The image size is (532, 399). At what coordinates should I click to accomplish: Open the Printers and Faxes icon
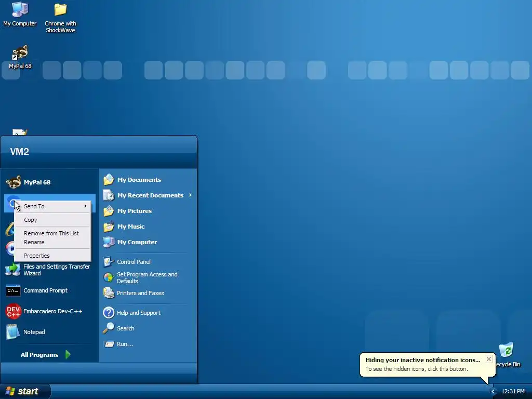[x=109, y=293]
